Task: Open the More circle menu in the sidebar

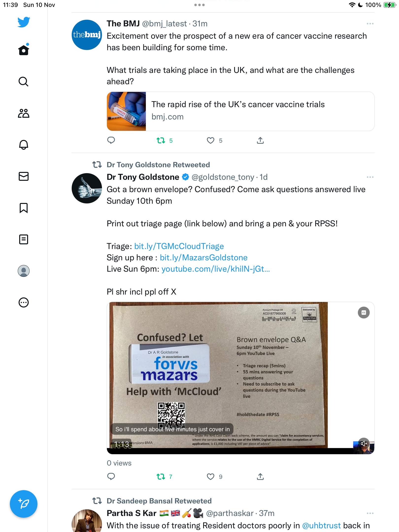Action: click(24, 302)
